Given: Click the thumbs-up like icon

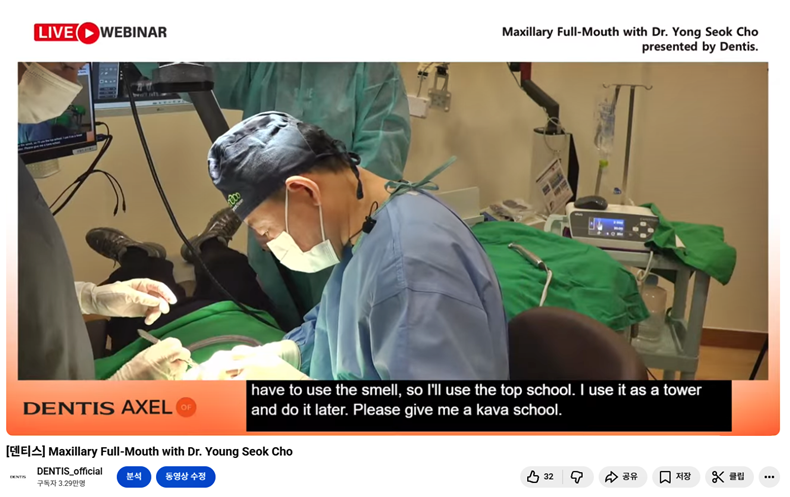Looking at the screenshot, I should point(533,476).
